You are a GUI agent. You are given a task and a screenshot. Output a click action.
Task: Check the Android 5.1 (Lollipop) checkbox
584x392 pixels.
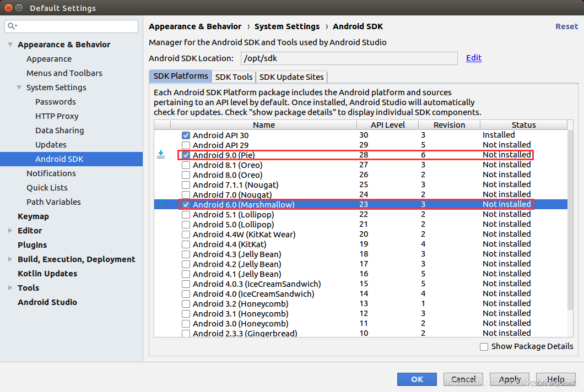(186, 215)
